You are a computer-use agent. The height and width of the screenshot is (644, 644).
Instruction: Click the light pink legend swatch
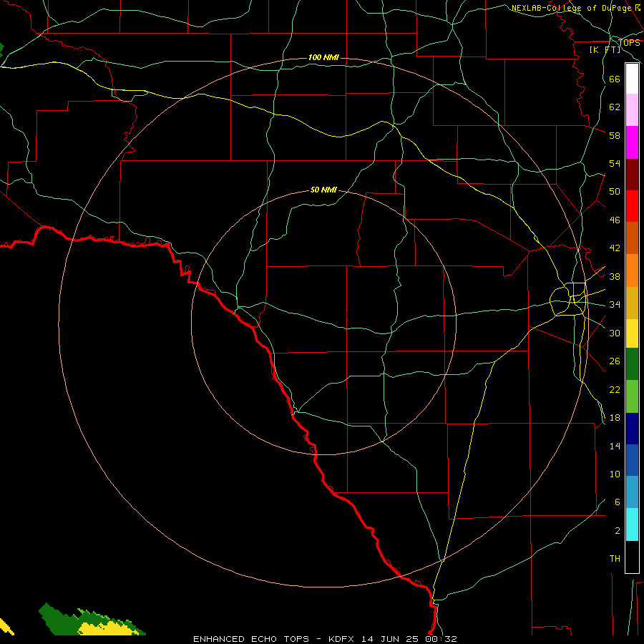pyautogui.click(x=632, y=109)
